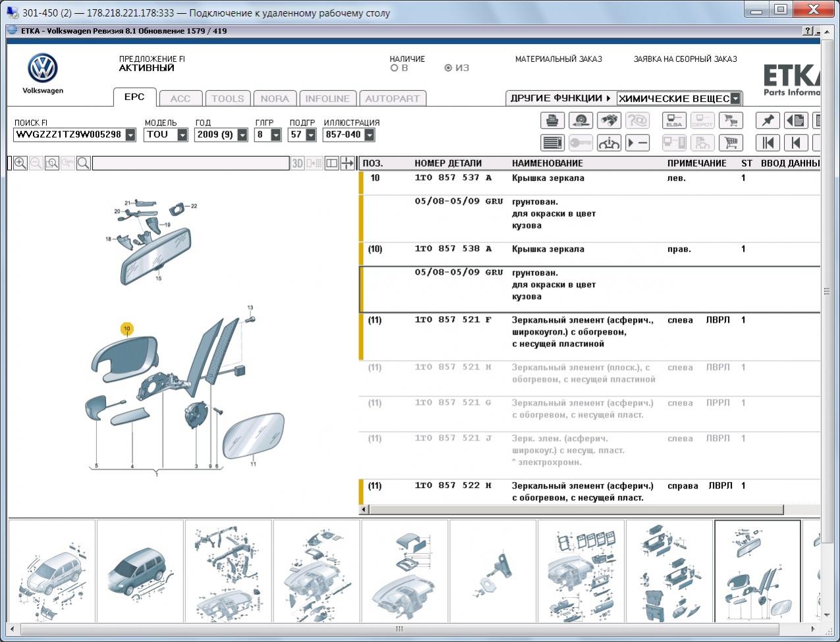Open the NORA tab

tap(275, 99)
